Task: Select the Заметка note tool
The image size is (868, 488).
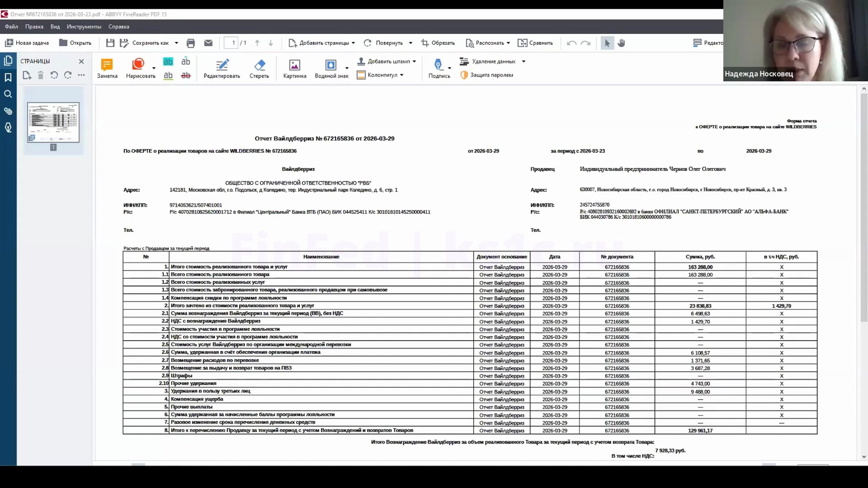Action: pyautogui.click(x=107, y=69)
